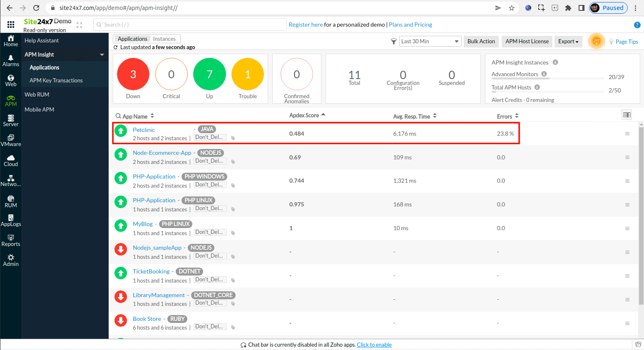Switch to the Instances tab

[164, 39]
